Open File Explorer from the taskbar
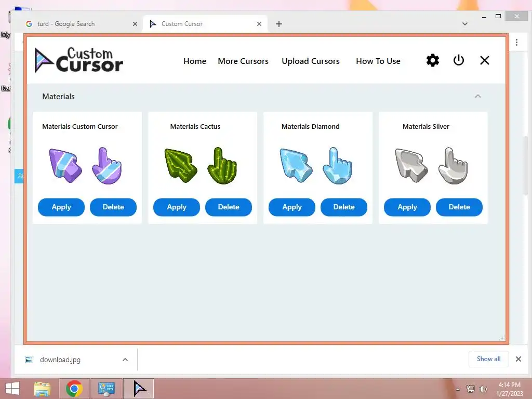This screenshot has width=532, height=399. coord(42,389)
